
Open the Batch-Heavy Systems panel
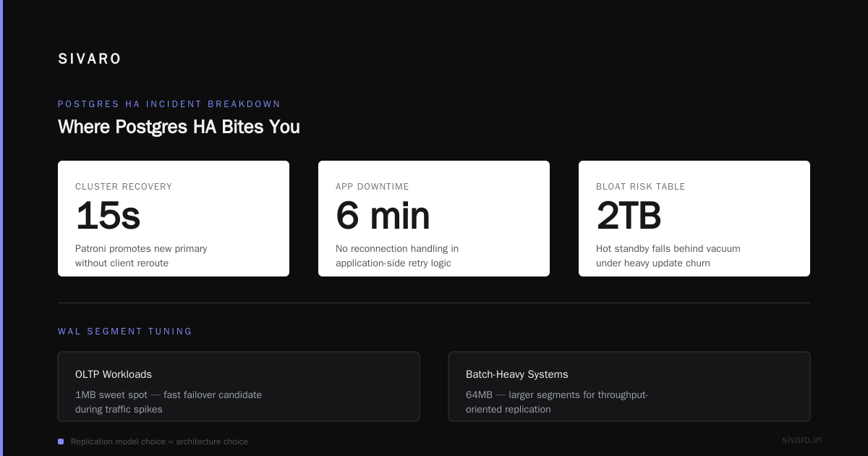coord(629,387)
